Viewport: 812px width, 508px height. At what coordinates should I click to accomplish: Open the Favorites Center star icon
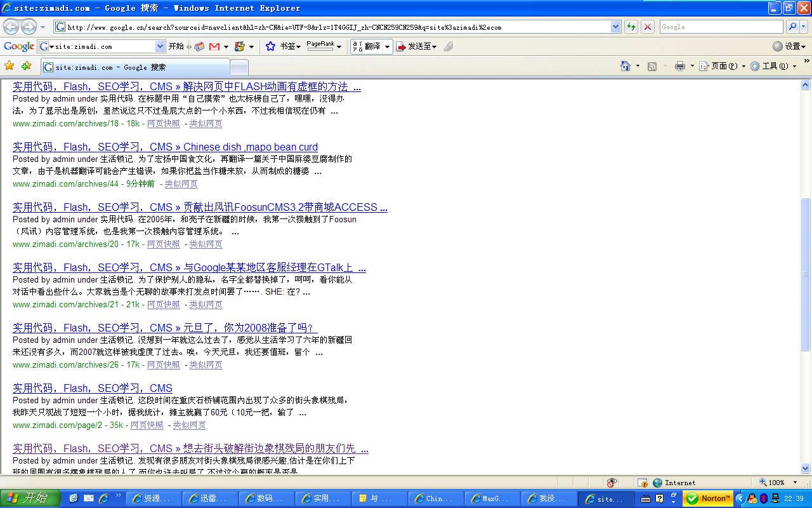9,65
